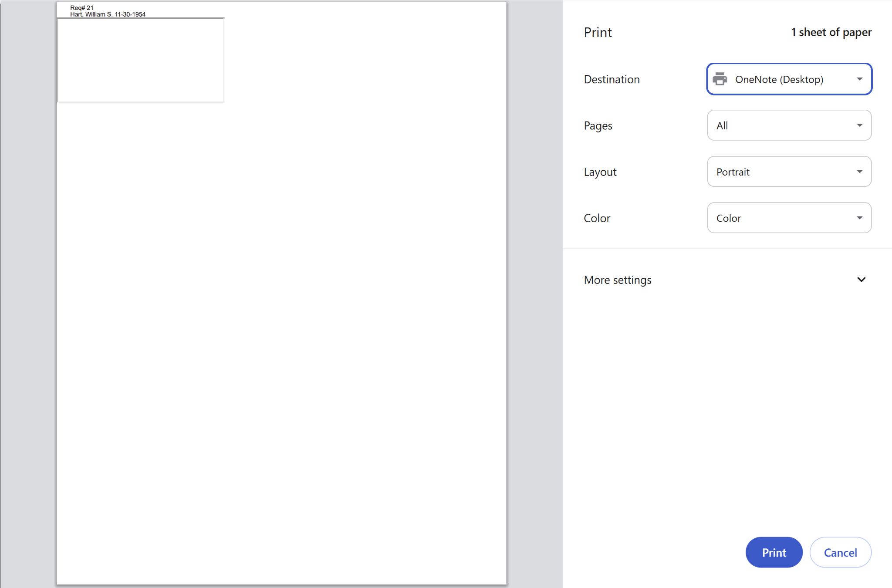Image resolution: width=892 pixels, height=588 pixels.
Task: Click the Print dialog title
Action: [x=598, y=32]
